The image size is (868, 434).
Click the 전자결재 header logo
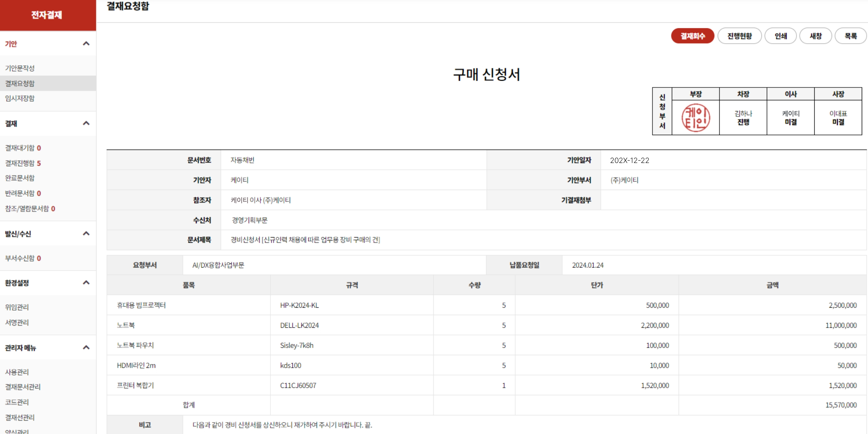(47, 15)
